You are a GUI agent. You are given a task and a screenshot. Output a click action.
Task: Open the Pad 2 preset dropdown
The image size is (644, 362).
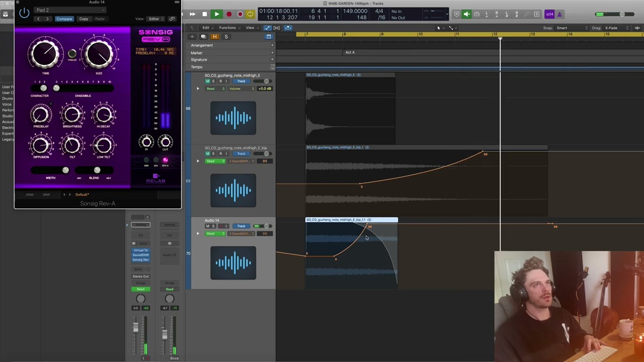click(x=70, y=10)
